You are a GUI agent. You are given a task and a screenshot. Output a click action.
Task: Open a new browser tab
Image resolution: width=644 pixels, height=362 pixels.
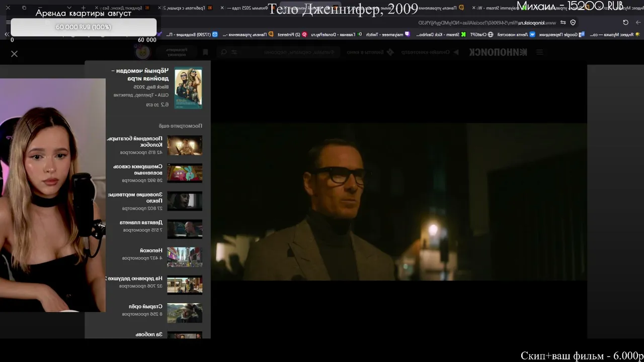point(83,8)
